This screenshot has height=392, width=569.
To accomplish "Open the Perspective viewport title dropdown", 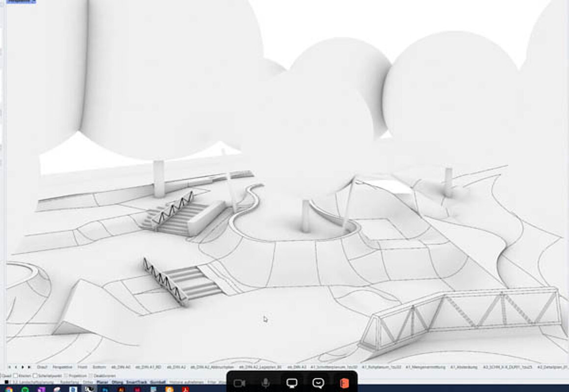I will pyautogui.click(x=22, y=1).
